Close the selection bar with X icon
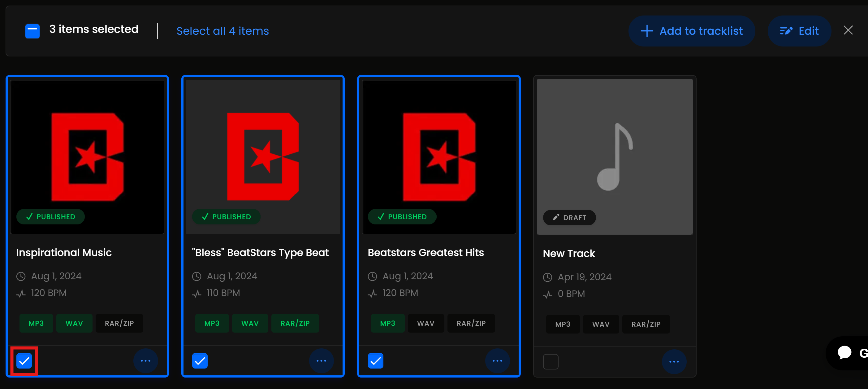This screenshot has width=868, height=389. pos(848,30)
